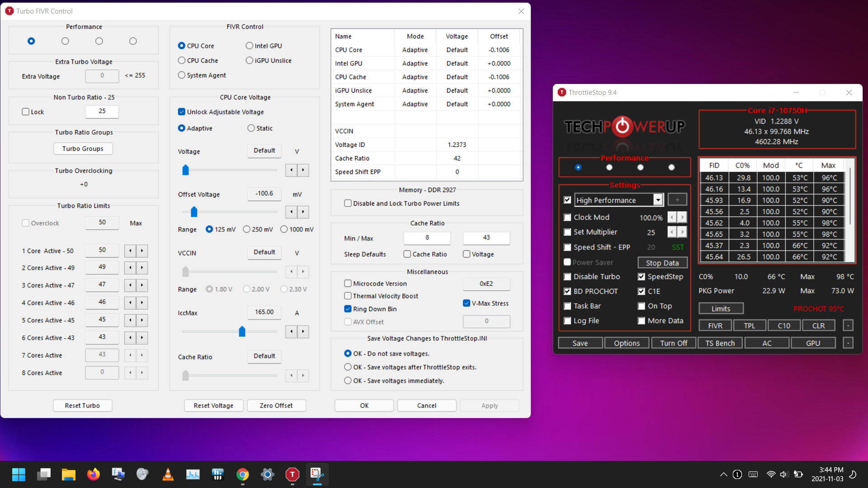Increase 2 Cores Active ratio arrow
This screenshot has width=868, height=488.
pos(142,268)
